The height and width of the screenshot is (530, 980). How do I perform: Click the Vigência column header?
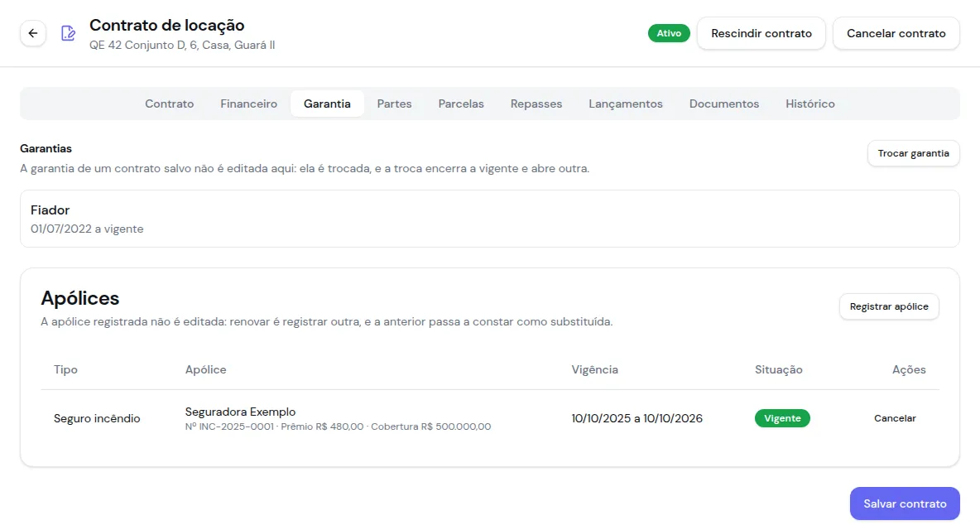point(594,369)
